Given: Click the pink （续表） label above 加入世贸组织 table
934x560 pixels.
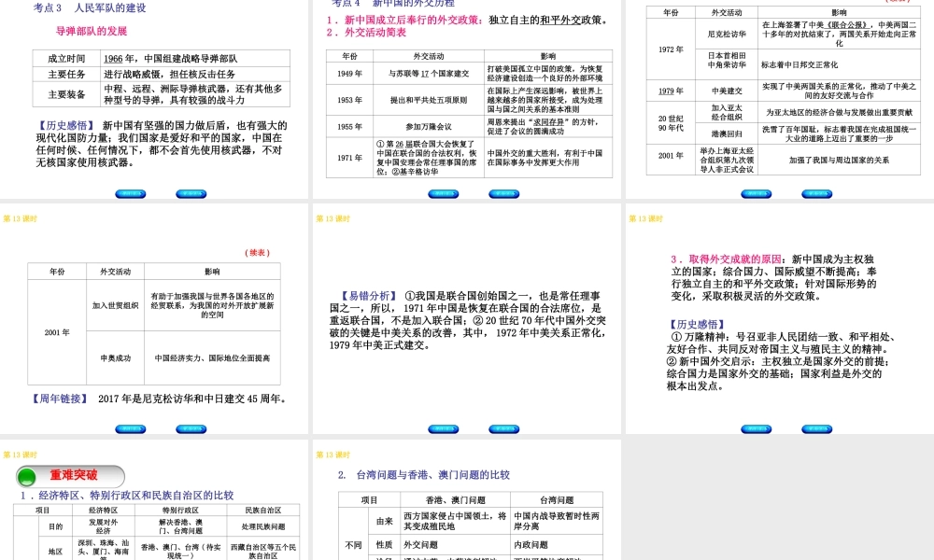Looking at the screenshot, I should (x=258, y=252).
